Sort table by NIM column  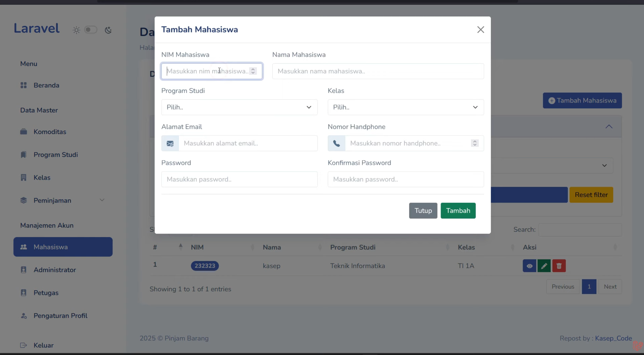click(252, 247)
